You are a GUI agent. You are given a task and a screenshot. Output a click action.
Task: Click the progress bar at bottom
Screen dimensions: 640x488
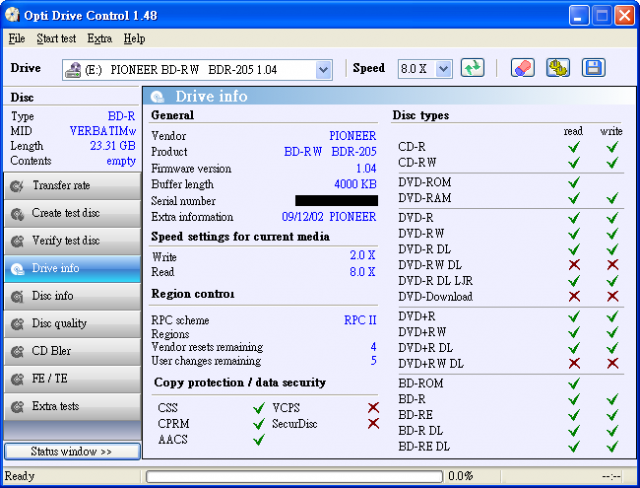point(294,476)
